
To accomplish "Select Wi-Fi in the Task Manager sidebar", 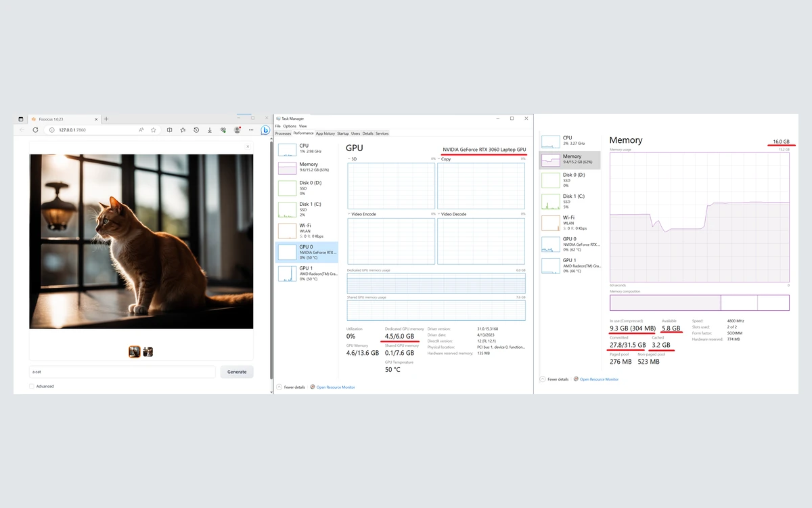I will pos(307,230).
